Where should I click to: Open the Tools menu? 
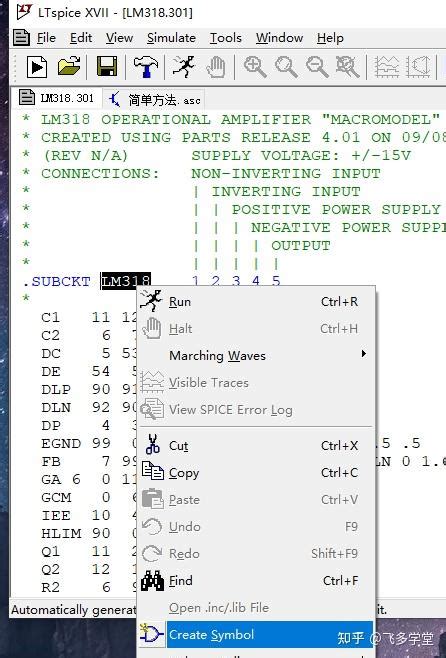(x=226, y=38)
